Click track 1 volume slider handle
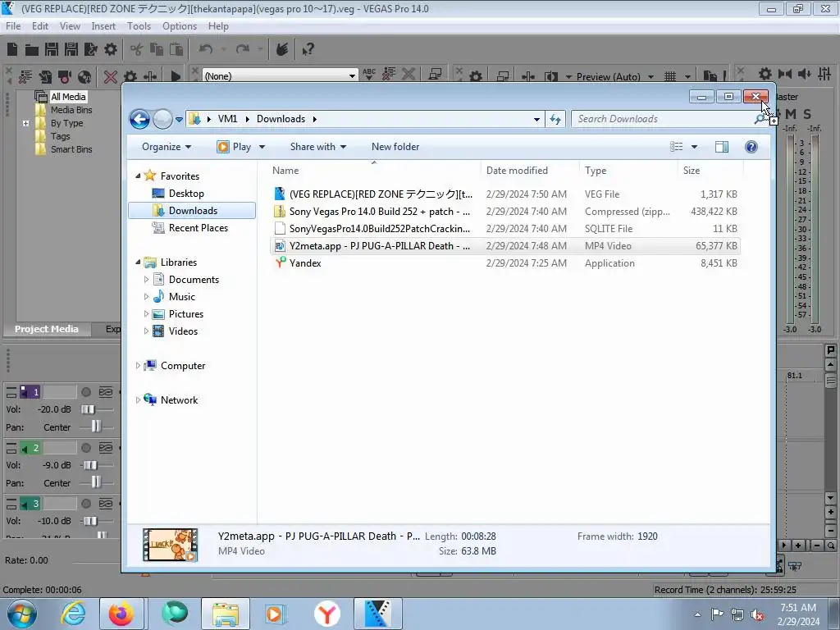Screen dimensions: 840x630 tap(89, 409)
